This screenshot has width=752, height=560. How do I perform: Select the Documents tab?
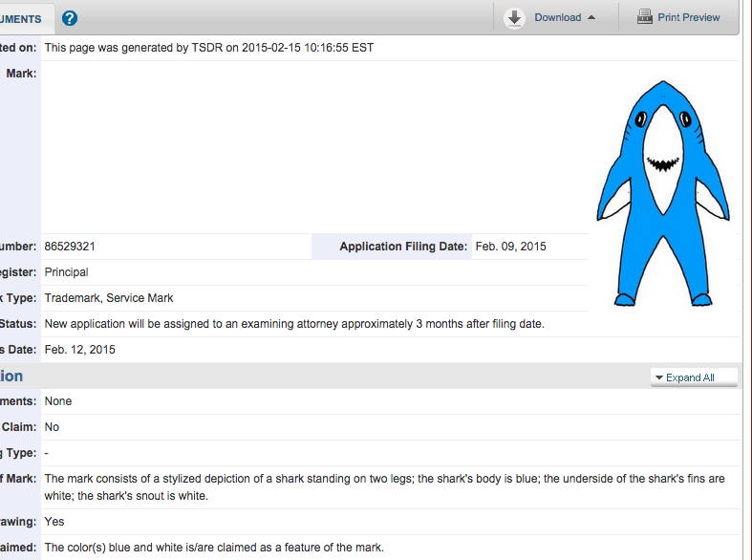point(27,19)
